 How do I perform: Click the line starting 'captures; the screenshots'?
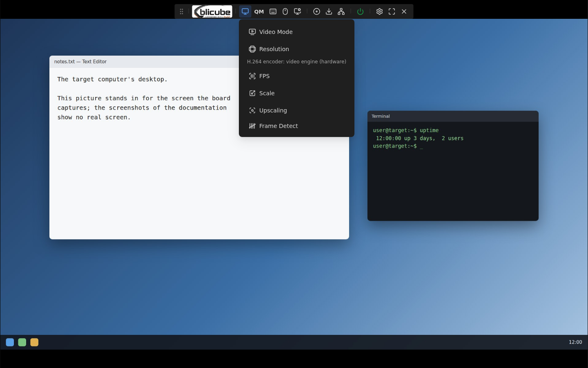142,108
